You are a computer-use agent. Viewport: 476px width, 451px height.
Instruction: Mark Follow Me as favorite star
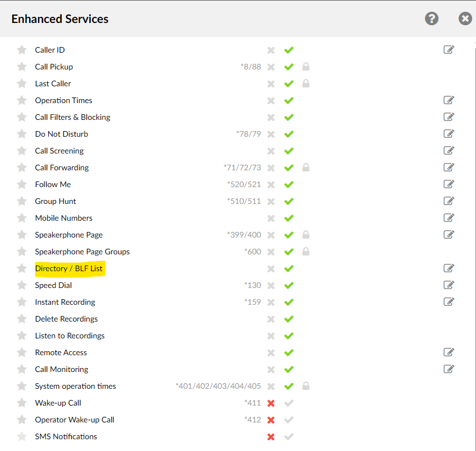pyautogui.click(x=22, y=184)
